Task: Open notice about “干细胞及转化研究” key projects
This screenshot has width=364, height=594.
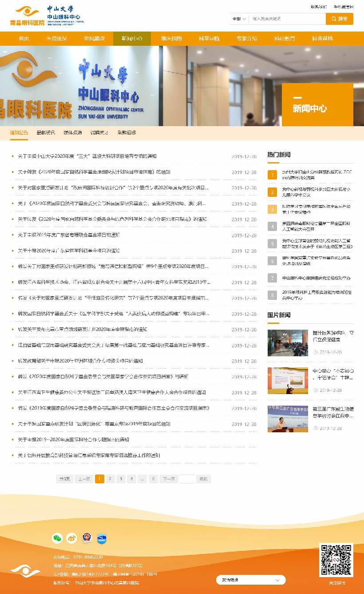Action: point(113,298)
